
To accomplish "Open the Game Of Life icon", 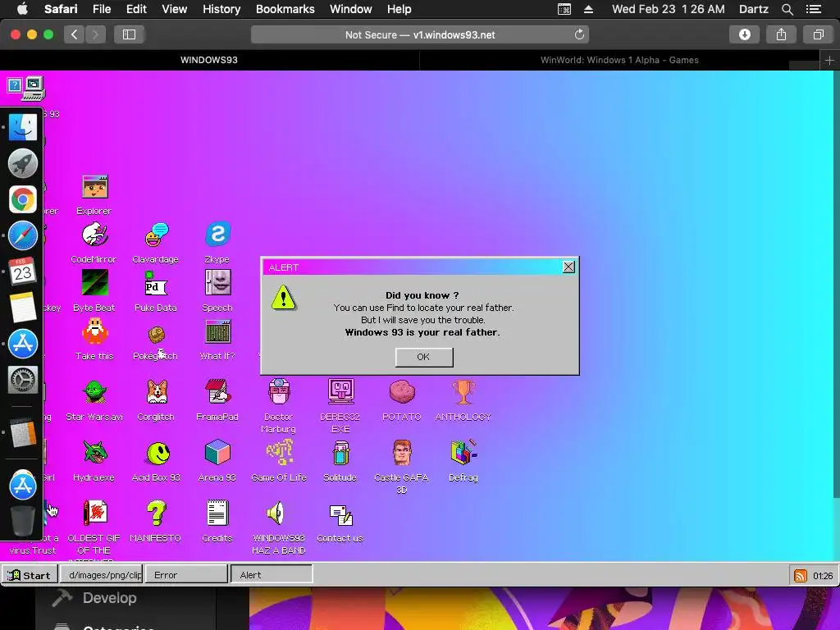I will coord(279,453).
